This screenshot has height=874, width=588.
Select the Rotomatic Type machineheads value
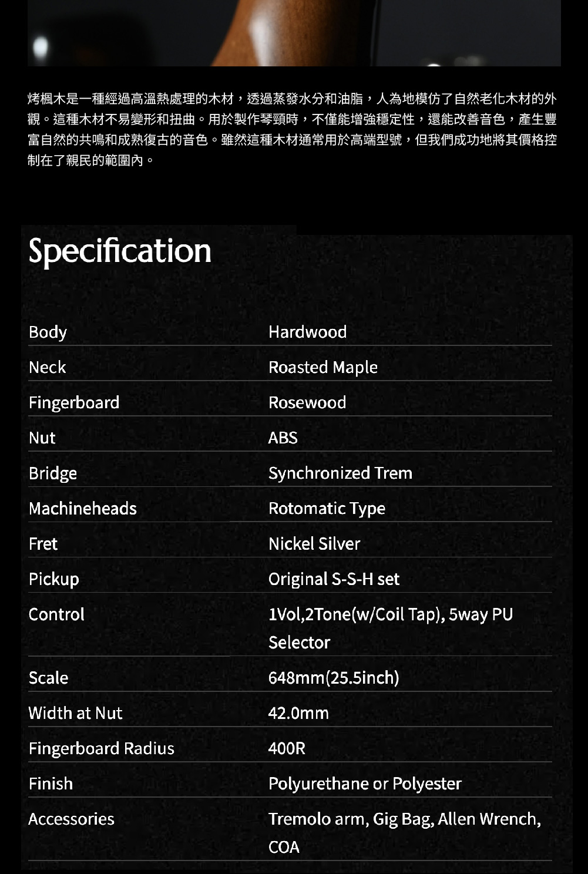coord(327,508)
